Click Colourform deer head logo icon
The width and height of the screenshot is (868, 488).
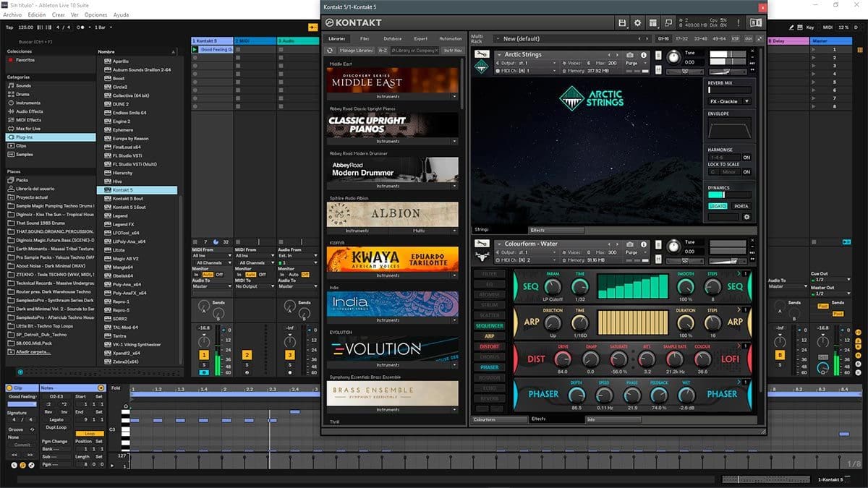coord(481,256)
